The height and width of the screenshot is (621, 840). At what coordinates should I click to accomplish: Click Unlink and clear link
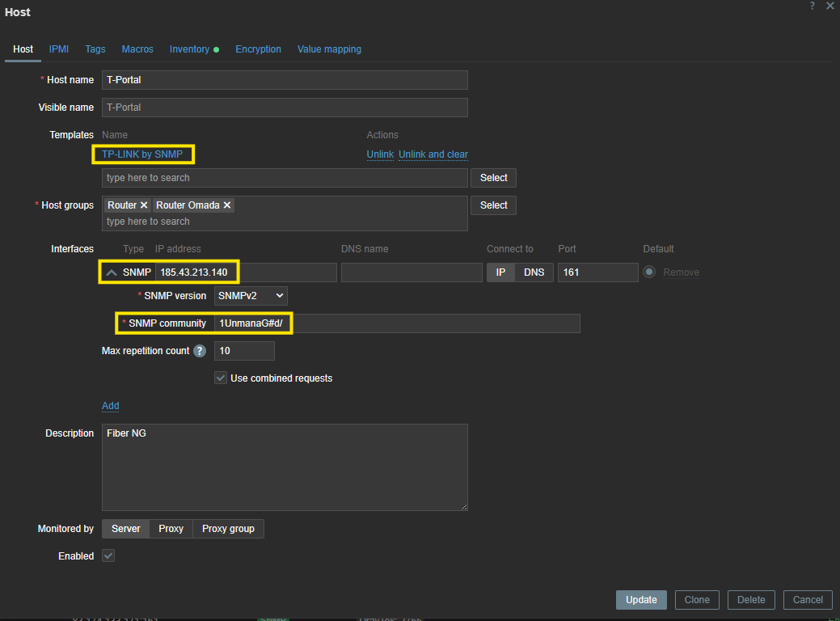point(433,154)
